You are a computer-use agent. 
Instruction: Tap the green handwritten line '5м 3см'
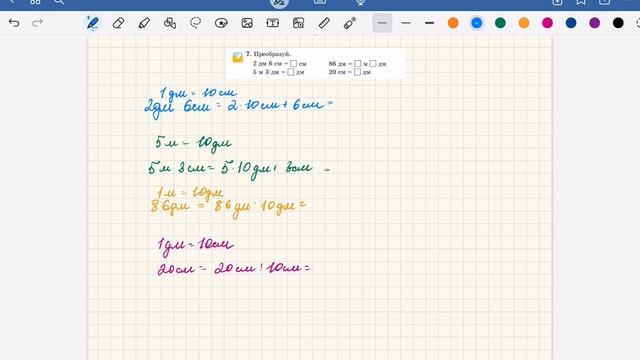(x=239, y=169)
